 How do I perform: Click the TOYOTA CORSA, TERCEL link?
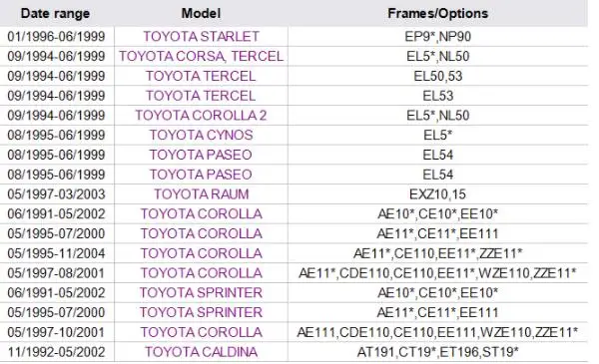(x=201, y=57)
